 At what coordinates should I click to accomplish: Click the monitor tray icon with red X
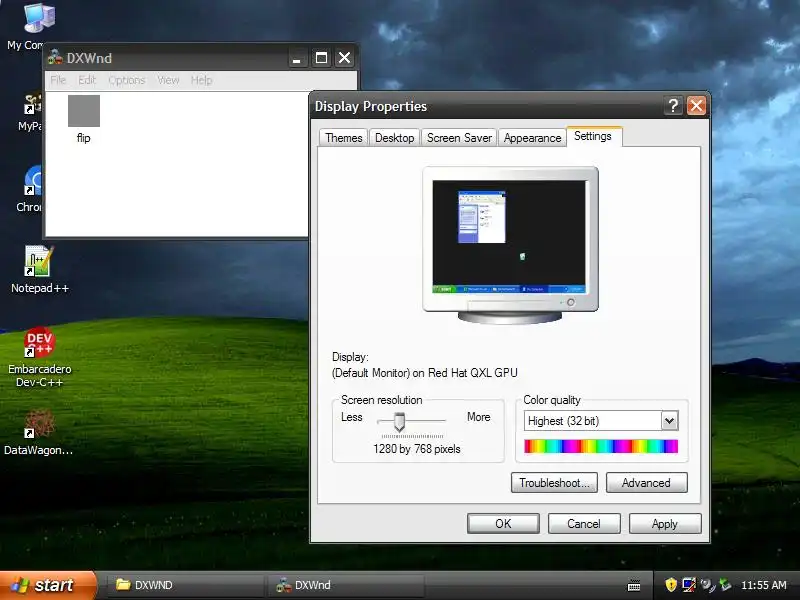[689, 585]
